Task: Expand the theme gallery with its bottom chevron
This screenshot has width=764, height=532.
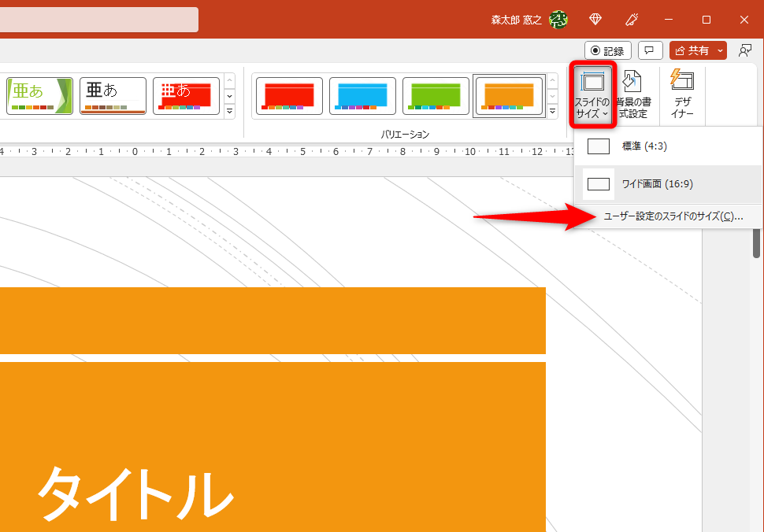Action: click(229, 111)
